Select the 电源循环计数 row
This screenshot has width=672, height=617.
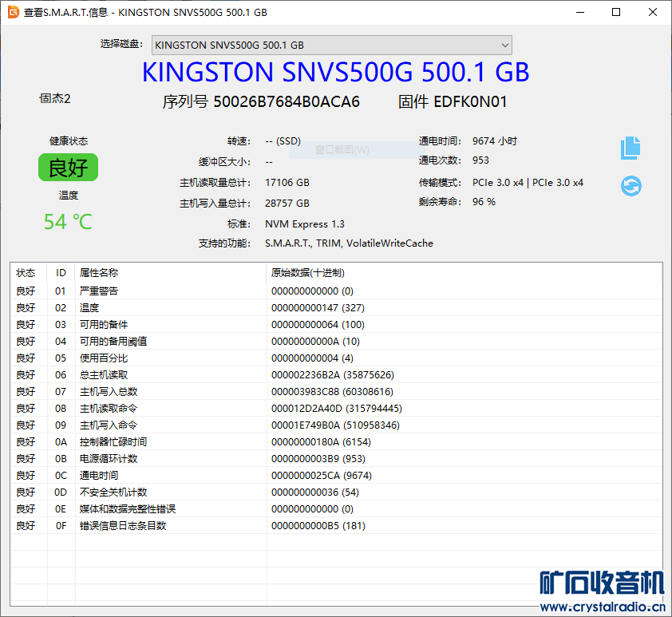pos(109,459)
